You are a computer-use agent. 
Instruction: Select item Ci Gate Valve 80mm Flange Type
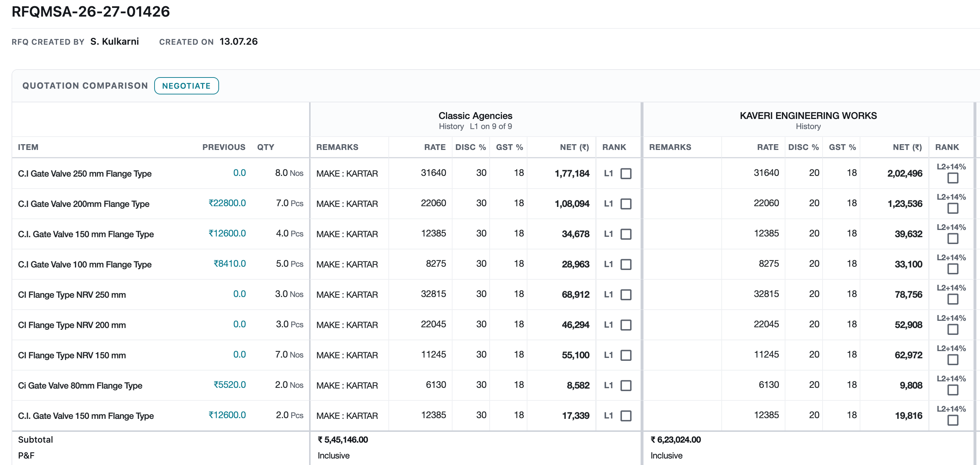click(80, 385)
